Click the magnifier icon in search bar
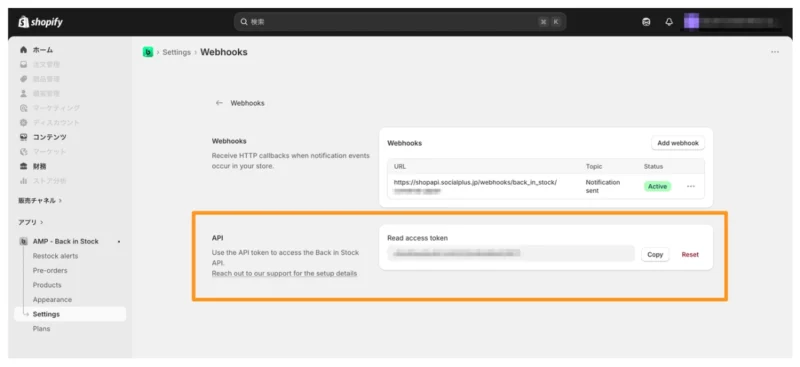The width and height of the screenshot is (800, 367). [x=244, y=22]
